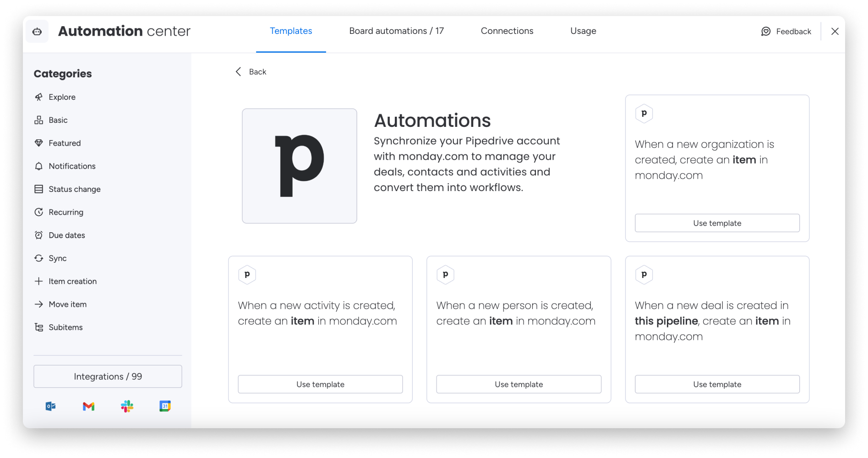868x458 pixels.
Task: Switch to the Templates tab
Action: pyautogui.click(x=291, y=31)
